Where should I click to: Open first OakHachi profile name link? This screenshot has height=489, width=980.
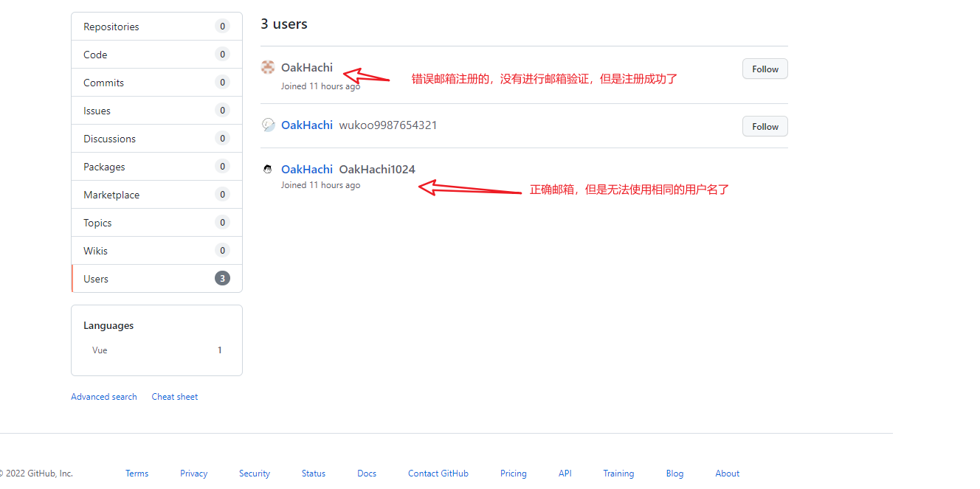[307, 67]
